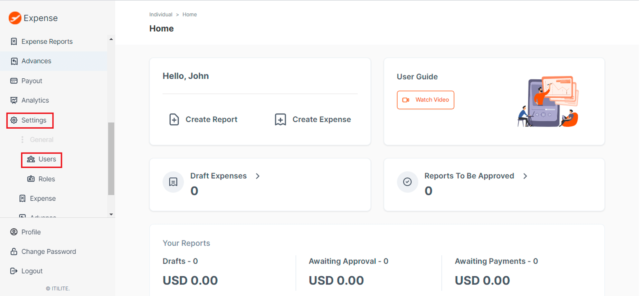The height and width of the screenshot is (296, 644).
Task: Open Roles via its badge icon
Action: tap(31, 179)
